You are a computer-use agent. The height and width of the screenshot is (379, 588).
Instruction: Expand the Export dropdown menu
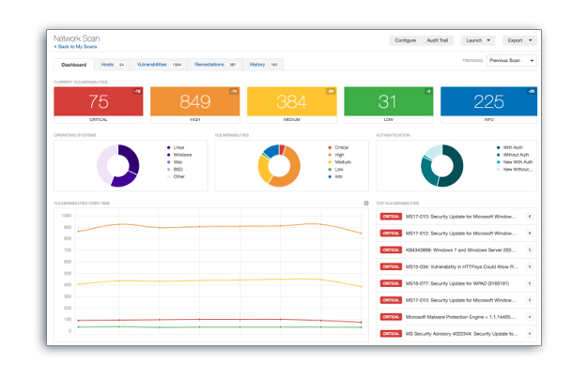pyautogui.click(x=518, y=41)
